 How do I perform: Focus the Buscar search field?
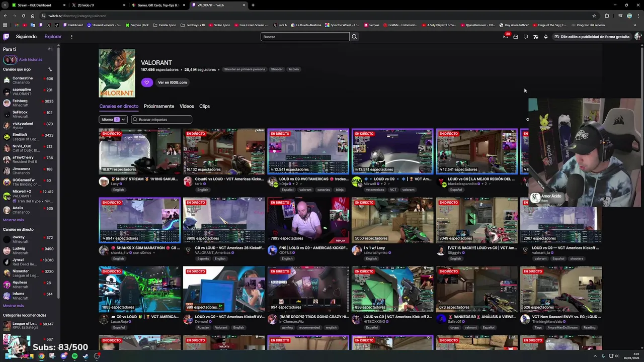coord(305,37)
